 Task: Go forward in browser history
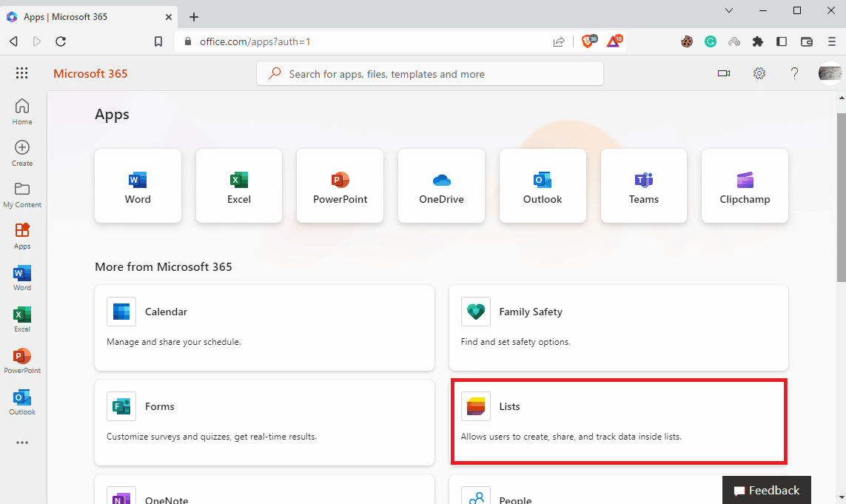coord(37,41)
